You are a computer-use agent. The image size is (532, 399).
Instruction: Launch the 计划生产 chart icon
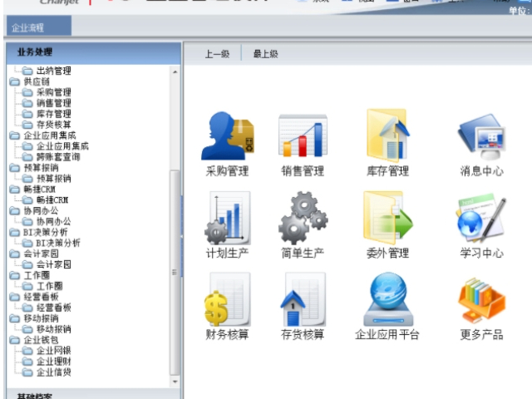[x=227, y=218]
